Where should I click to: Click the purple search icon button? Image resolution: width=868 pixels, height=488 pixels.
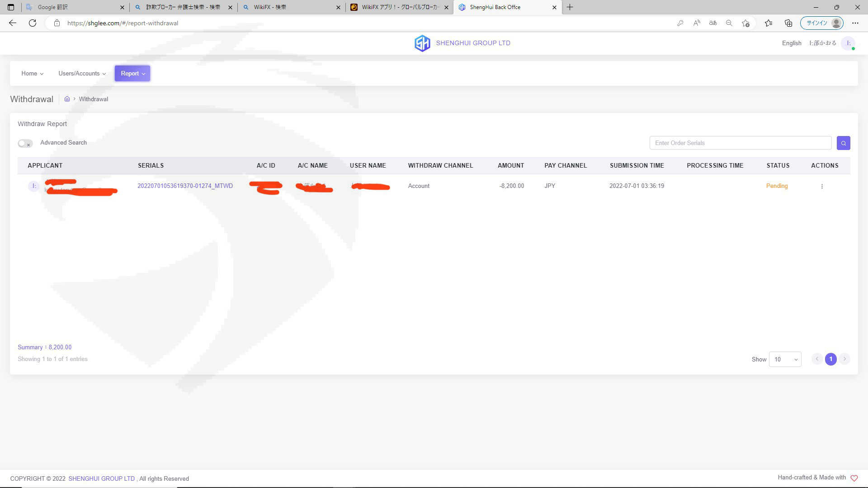pyautogui.click(x=843, y=143)
